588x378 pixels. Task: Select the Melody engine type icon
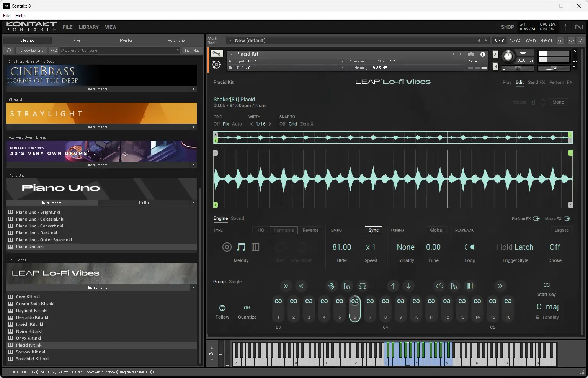coord(241,247)
